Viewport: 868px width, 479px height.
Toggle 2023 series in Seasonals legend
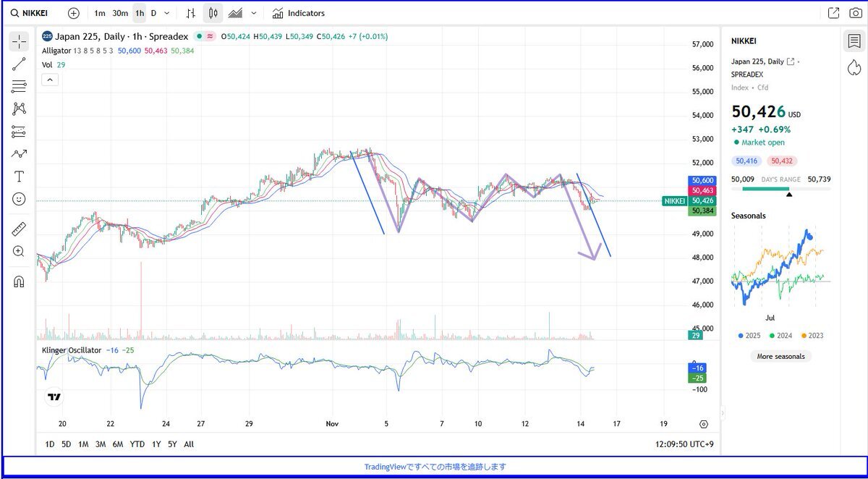pos(812,336)
